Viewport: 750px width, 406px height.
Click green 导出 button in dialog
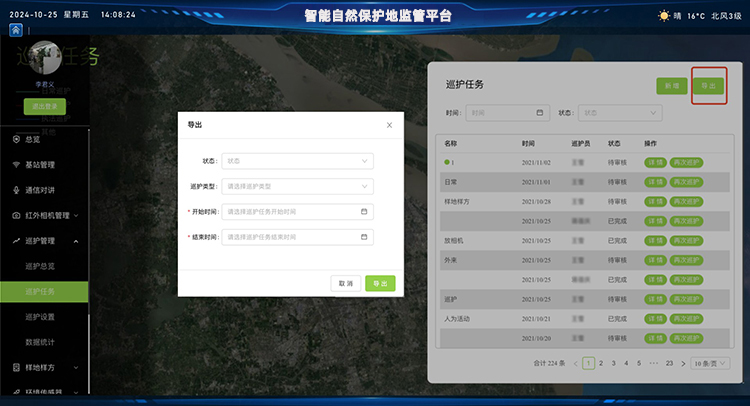click(x=380, y=284)
